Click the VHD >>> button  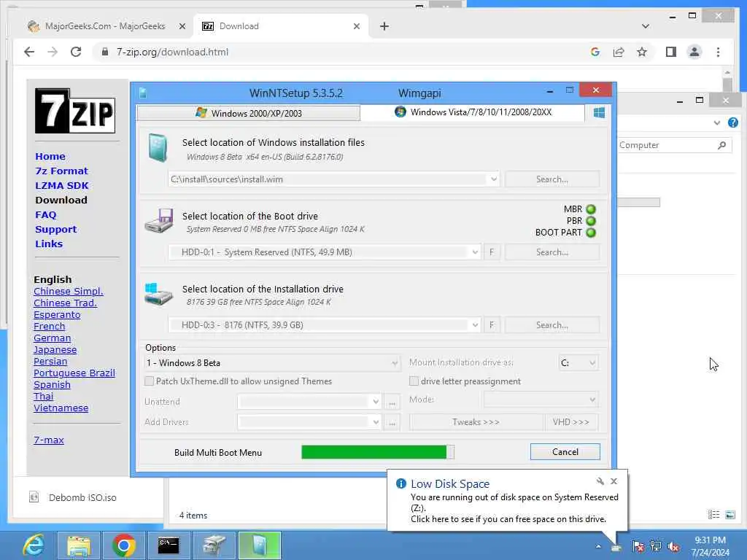(x=571, y=422)
